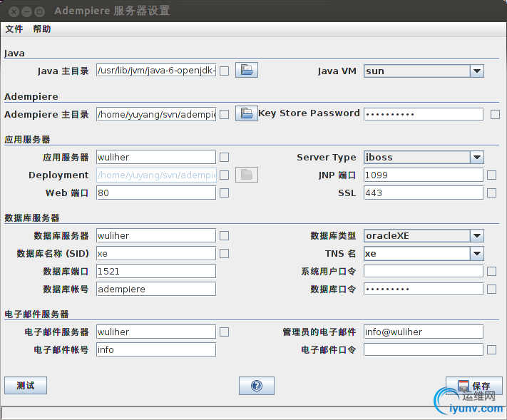Open the 文件 menu
Viewport: 507px width, 420px height.
[14, 29]
